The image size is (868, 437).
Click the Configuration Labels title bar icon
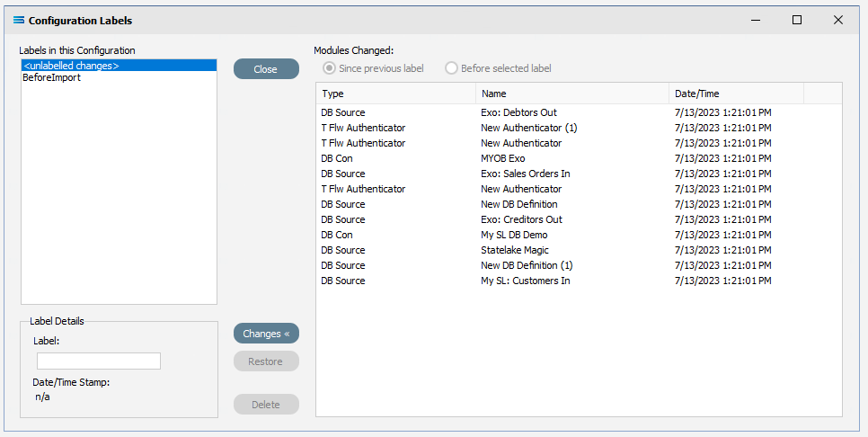pos(19,21)
